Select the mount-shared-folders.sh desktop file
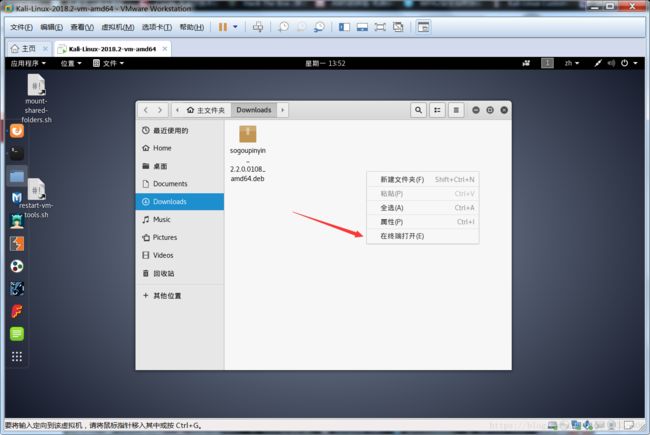Image resolution: width=650 pixels, height=435 pixels. coord(36,98)
